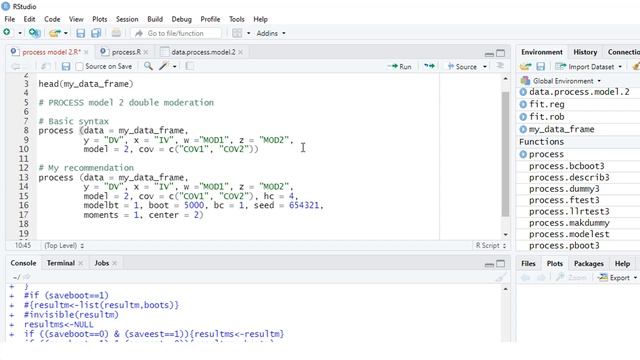Minimize the console pane
This screenshot has width=640, height=360.
click(x=489, y=264)
